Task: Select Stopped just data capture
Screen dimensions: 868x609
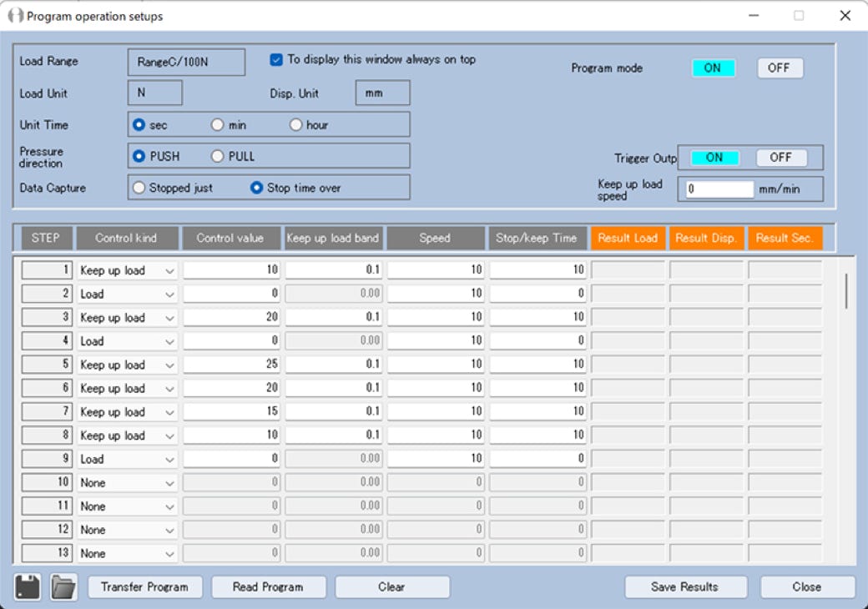Action: click(139, 188)
